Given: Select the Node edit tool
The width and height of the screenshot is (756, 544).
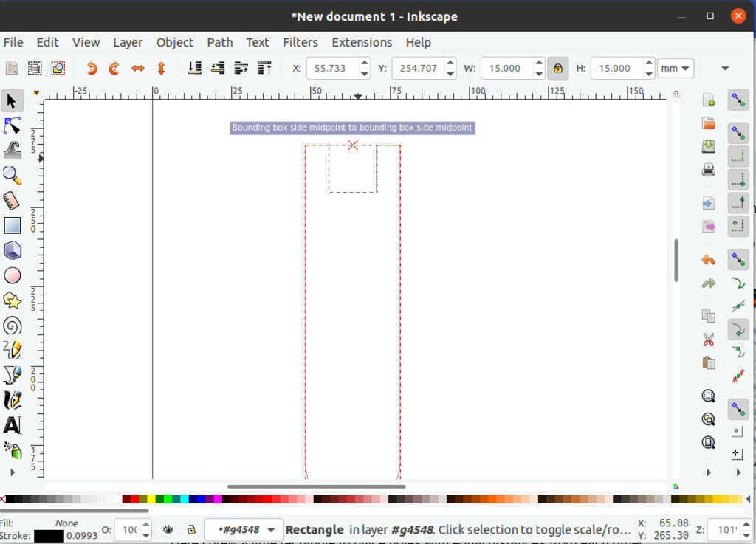Looking at the screenshot, I should pos(12,126).
